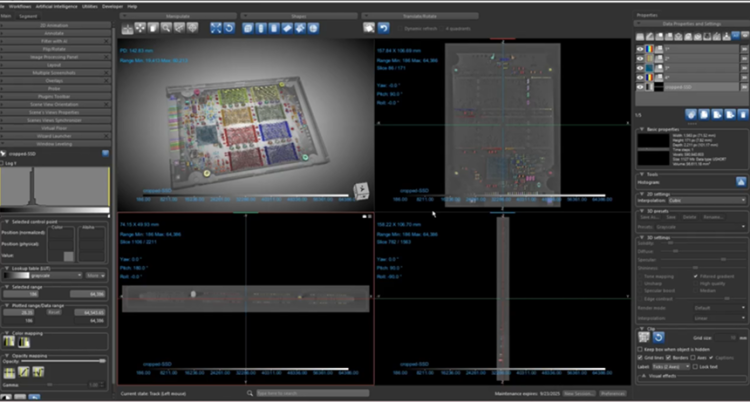
Task: Open the Artificial Intelligence menu
Action: [56, 7]
